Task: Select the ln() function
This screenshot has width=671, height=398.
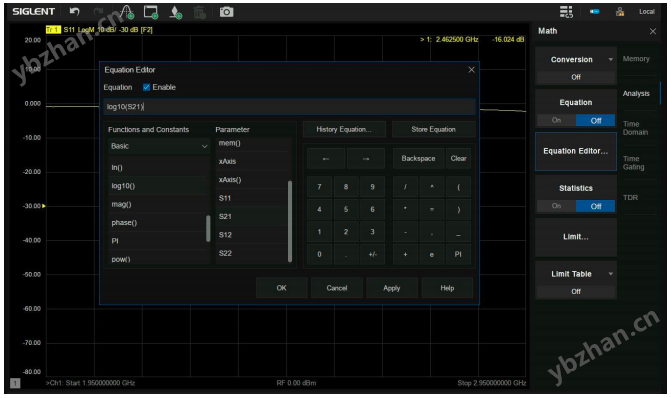Action: [x=157, y=168]
